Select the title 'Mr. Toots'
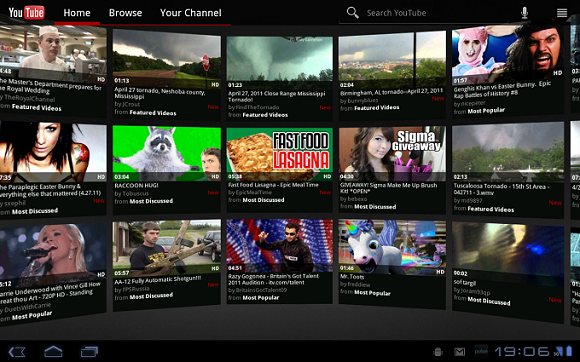580x362 pixels. point(352,277)
